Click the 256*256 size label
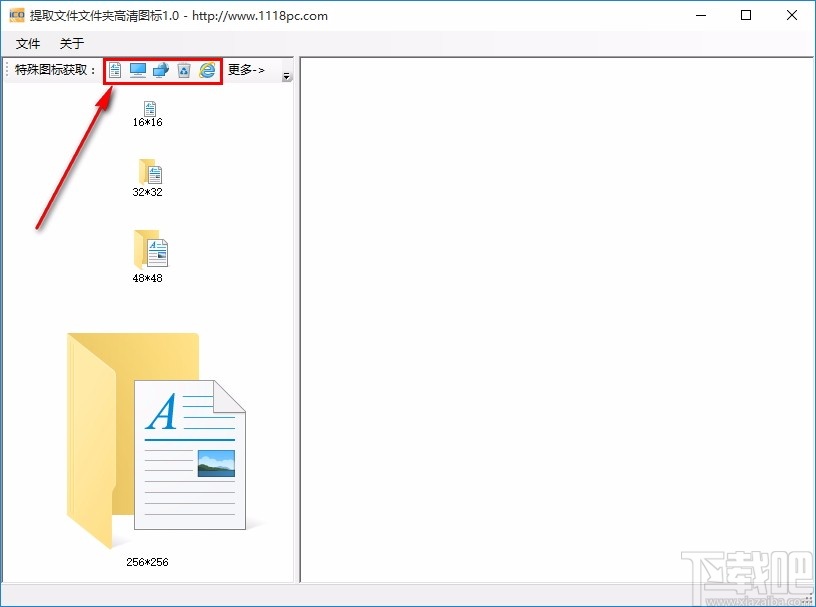This screenshot has height=607, width=816. pos(147,562)
